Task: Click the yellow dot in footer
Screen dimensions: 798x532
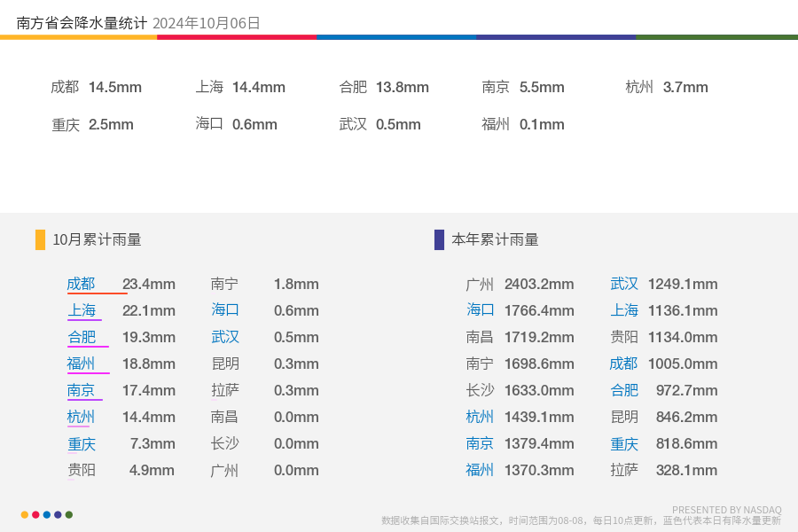Action: (x=25, y=514)
